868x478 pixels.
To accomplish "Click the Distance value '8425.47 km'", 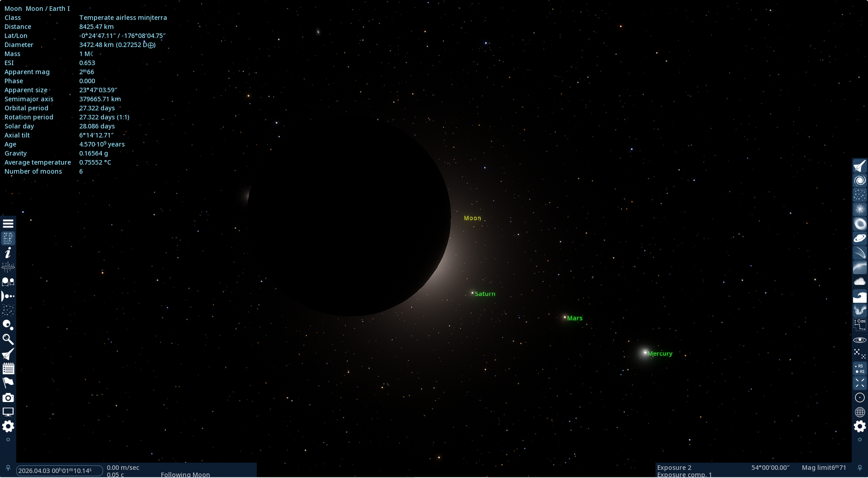I will point(96,27).
